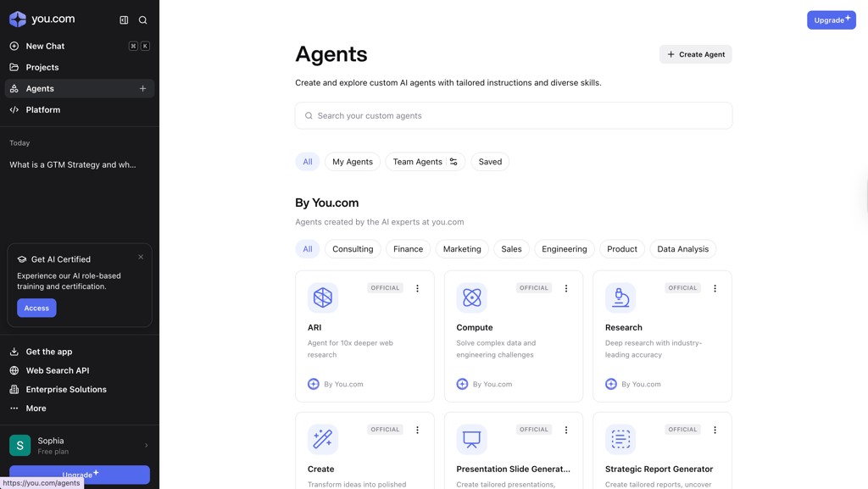Click the Platform code brackets icon
Screen dimensions: 868x489
[x=14, y=109]
